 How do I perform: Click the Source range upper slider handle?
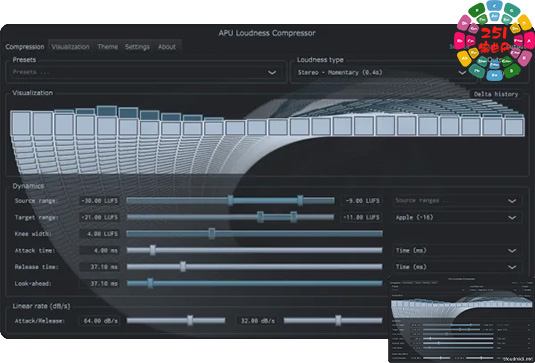pos(300,201)
